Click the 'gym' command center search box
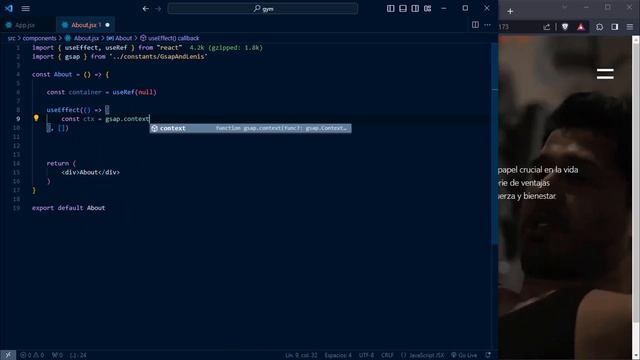The height and width of the screenshot is (360, 640). click(x=263, y=9)
